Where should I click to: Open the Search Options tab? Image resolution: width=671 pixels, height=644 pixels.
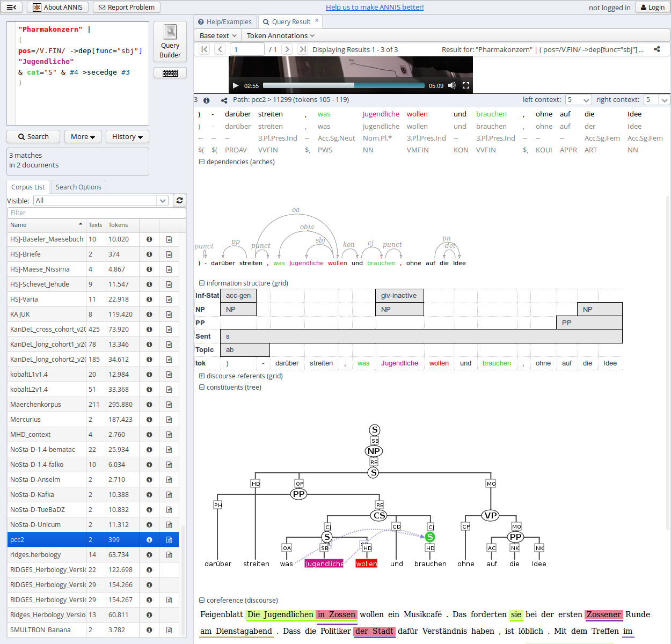pyautogui.click(x=78, y=187)
